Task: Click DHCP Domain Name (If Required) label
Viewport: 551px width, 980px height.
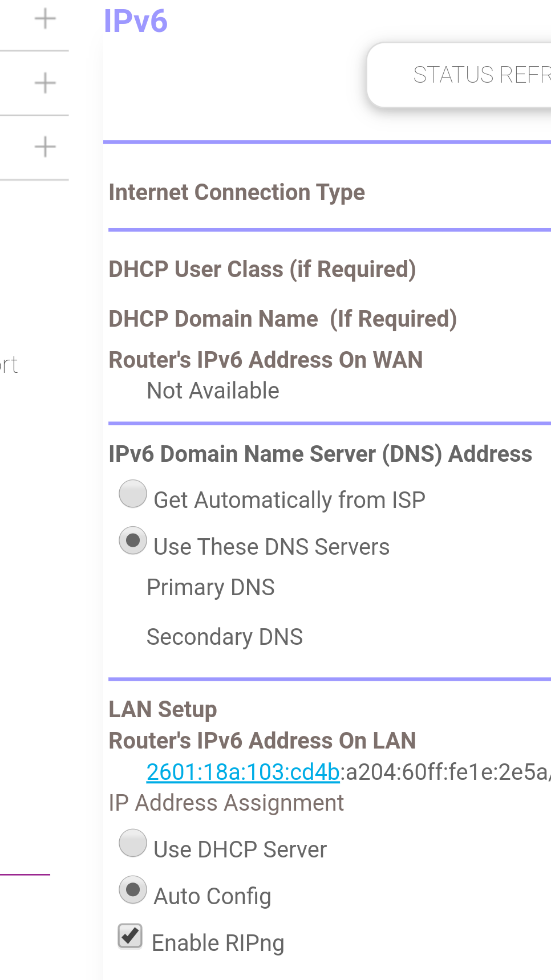Action: point(283,319)
